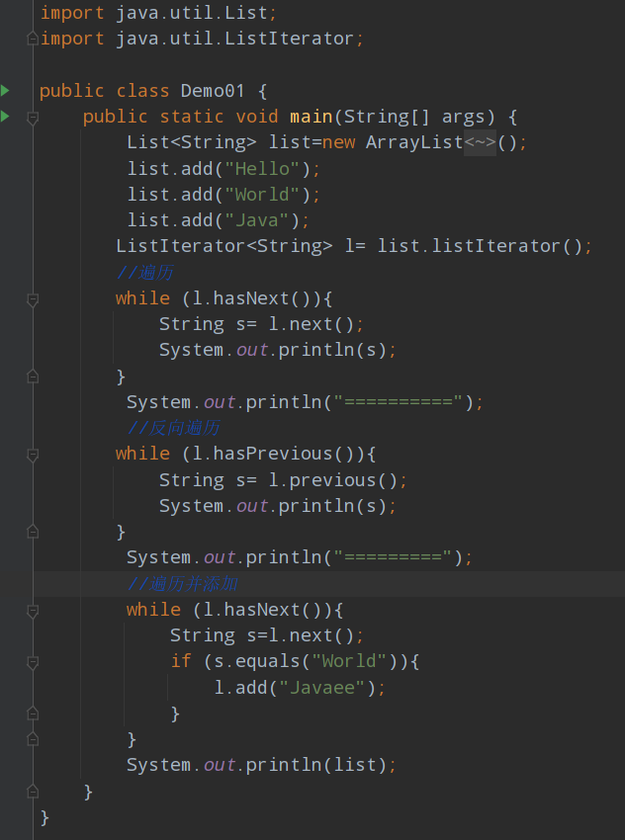Screen dimensions: 625x840
Task: Expand folded <~> diamond after ArrayList
Action: click(480, 142)
